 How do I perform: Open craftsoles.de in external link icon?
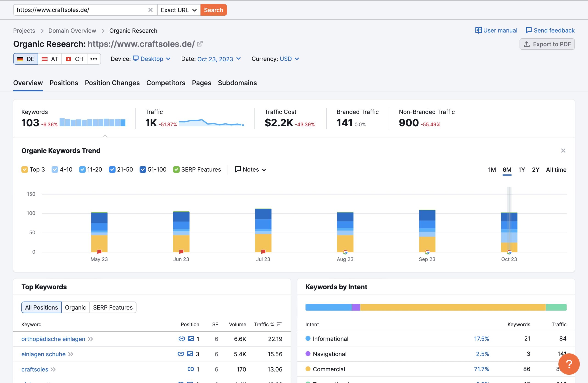point(200,44)
